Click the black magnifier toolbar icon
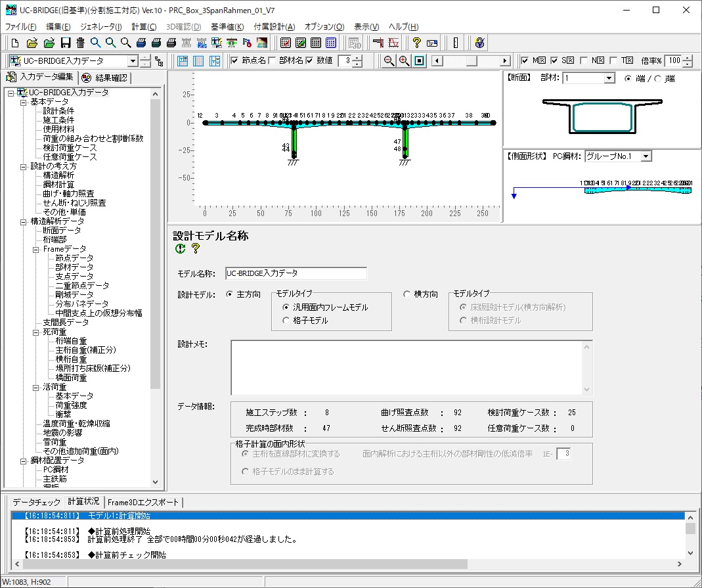Viewport: 702px width, 588px height. click(126, 43)
